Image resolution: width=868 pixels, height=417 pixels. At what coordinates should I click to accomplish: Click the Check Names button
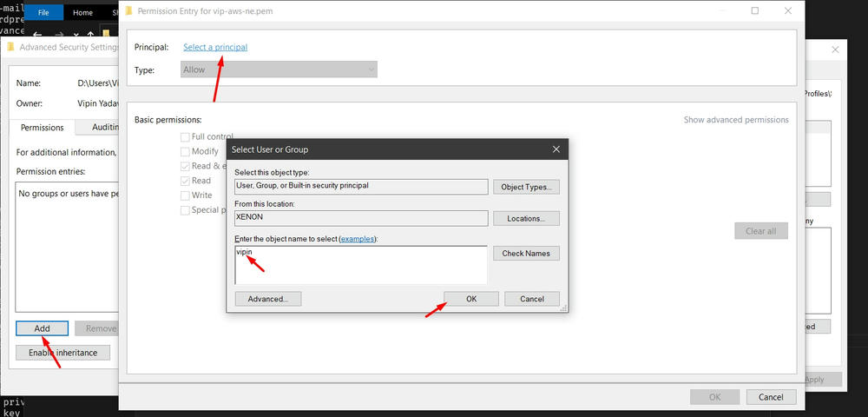pyautogui.click(x=527, y=253)
